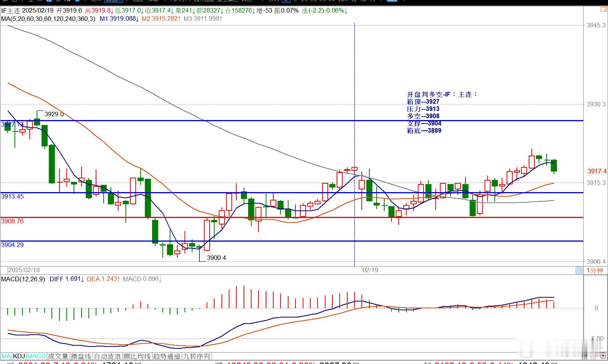Click the MACD(12,26,9) parameter label
Viewport: 608px width, 364px height.
tap(23, 279)
